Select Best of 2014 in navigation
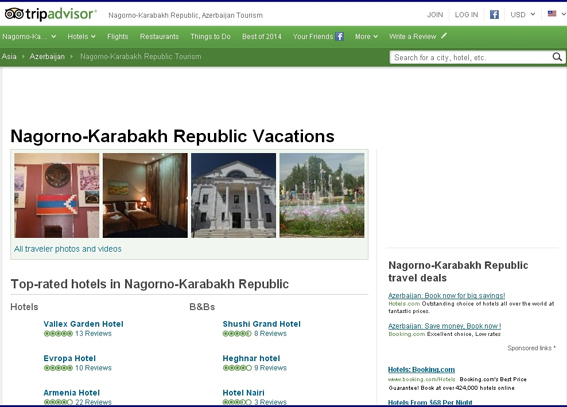 click(261, 37)
